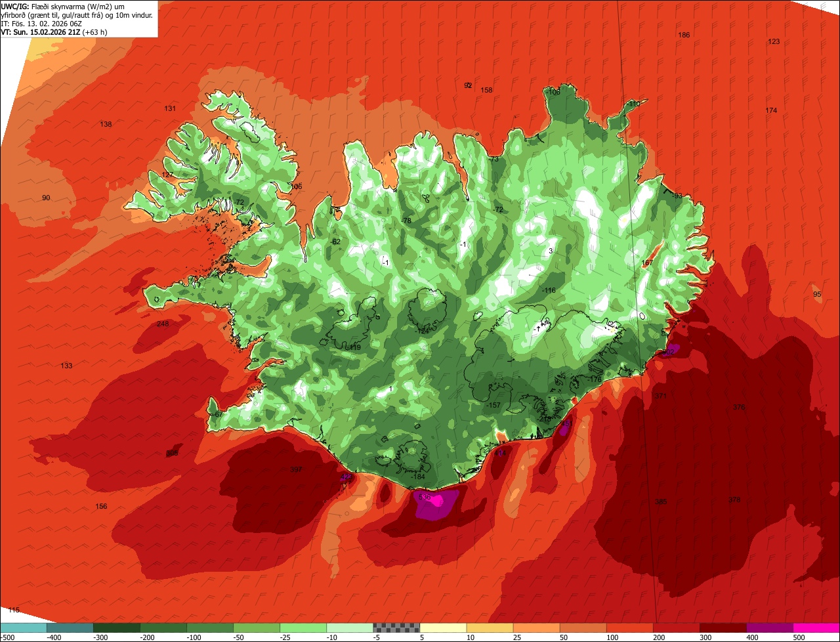Select legend swatch between -25 and -10
The image size is (840, 642).
[303, 628]
